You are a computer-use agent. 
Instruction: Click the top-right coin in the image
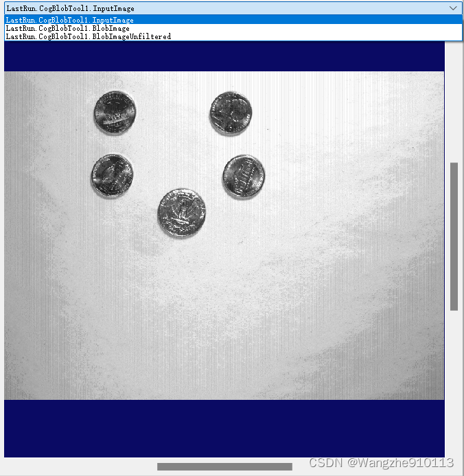(x=231, y=113)
